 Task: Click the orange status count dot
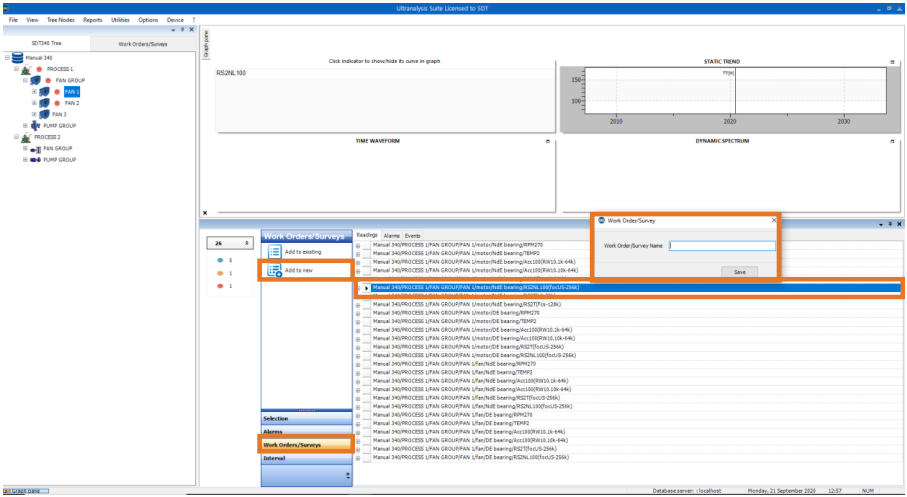click(219, 273)
